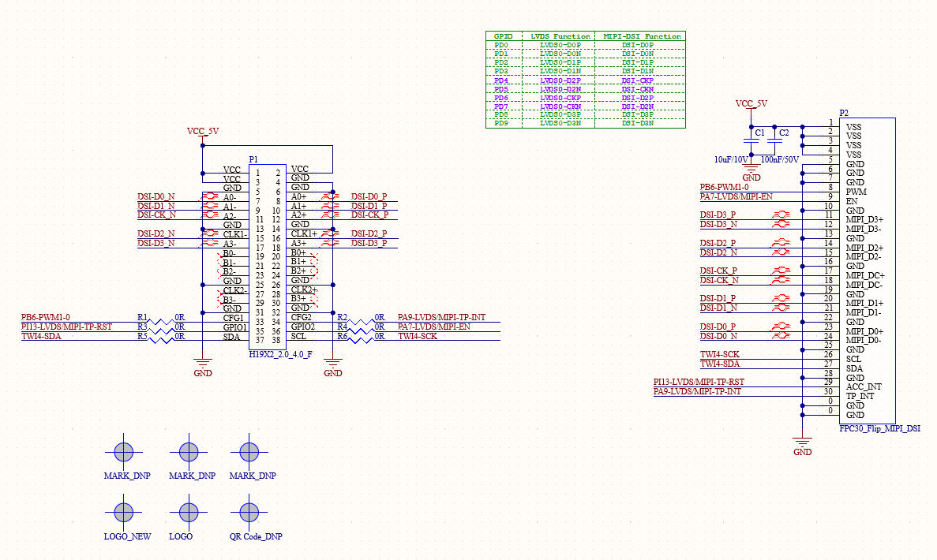This screenshot has height=560, width=937.
Task: Select the PB6-PWM1-0 net label near P2
Action: (x=724, y=187)
